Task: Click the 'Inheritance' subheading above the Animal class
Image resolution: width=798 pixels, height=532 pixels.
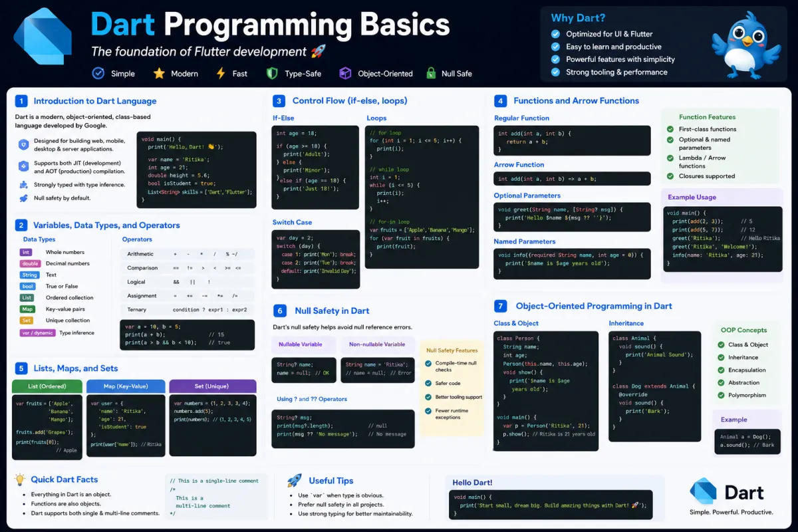Action: [x=626, y=323]
